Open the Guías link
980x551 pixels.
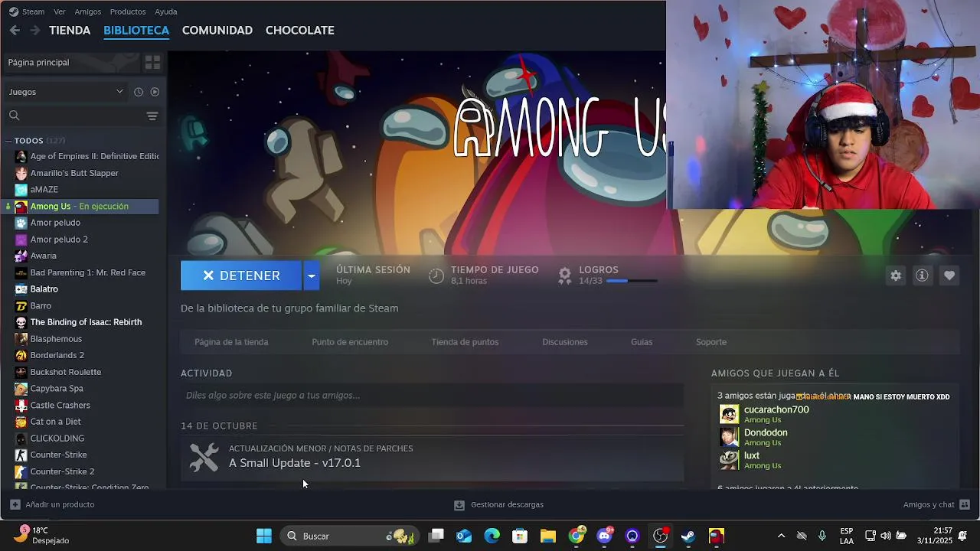642,342
